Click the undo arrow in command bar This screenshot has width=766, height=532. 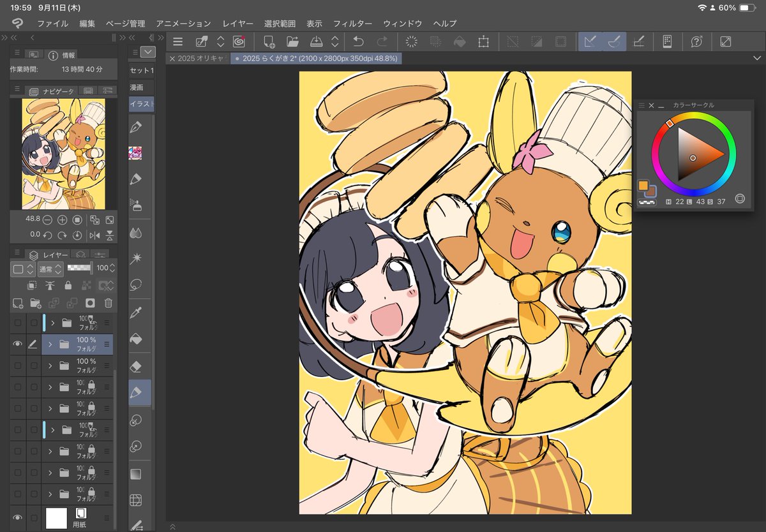tap(358, 42)
